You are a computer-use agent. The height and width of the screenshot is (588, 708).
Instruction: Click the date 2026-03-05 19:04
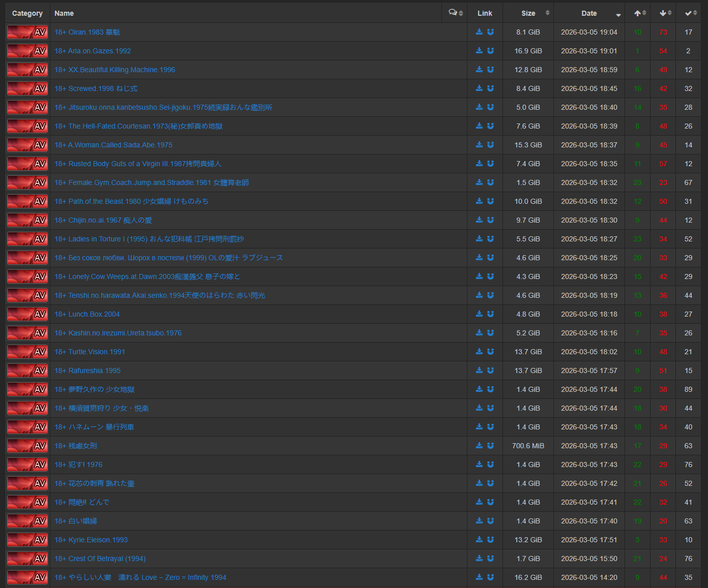click(589, 32)
